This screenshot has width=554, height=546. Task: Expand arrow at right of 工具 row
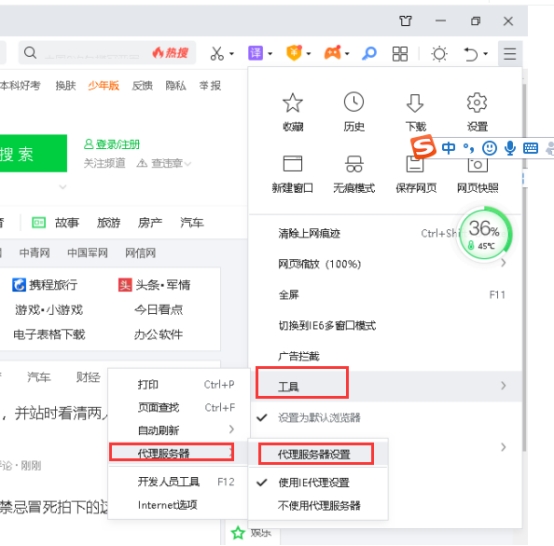(x=503, y=386)
